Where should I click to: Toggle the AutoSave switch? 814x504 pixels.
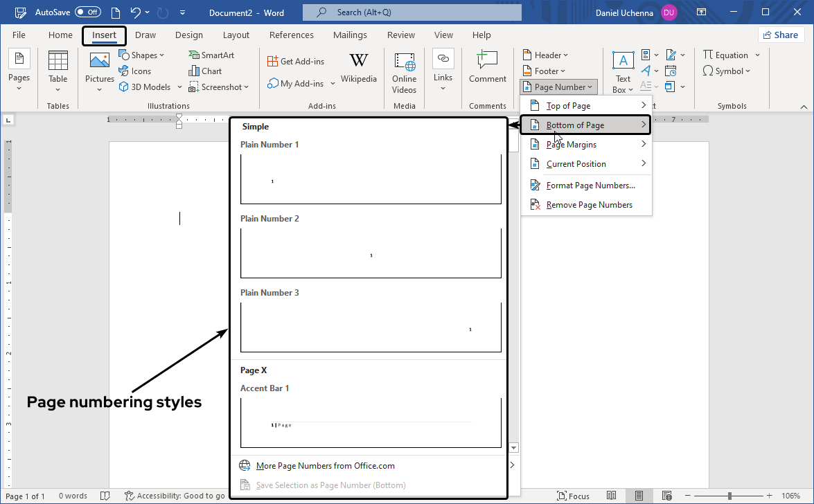[x=87, y=12]
